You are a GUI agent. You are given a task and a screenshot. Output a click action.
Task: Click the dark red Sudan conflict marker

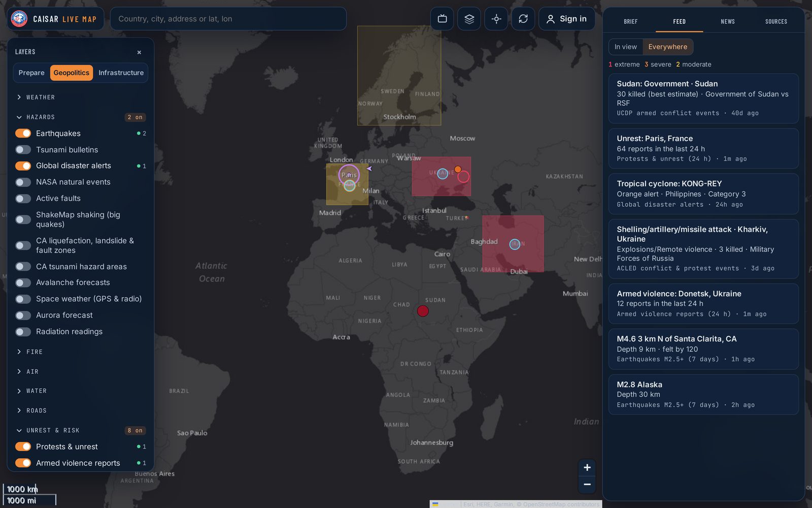423,311
